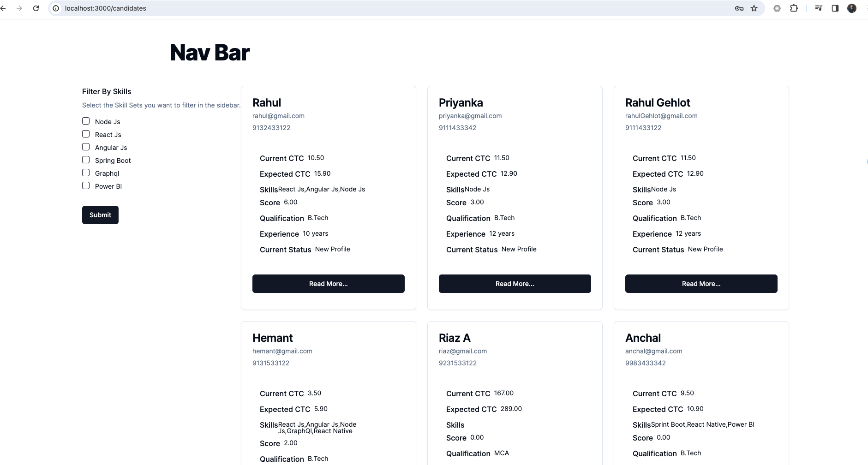The width and height of the screenshot is (868, 465).
Task: Click phone number 9983433342
Action: [646, 363]
